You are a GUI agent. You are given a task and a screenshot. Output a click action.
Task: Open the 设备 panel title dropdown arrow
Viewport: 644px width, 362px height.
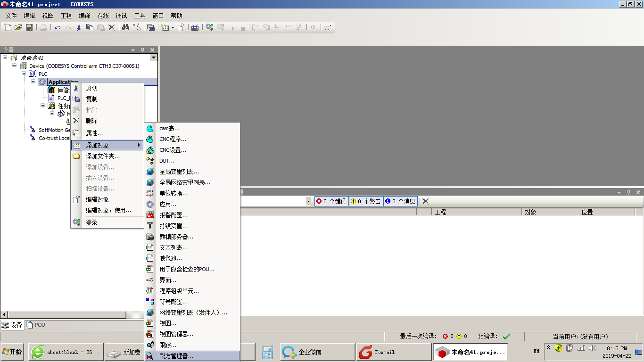[133, 50]
